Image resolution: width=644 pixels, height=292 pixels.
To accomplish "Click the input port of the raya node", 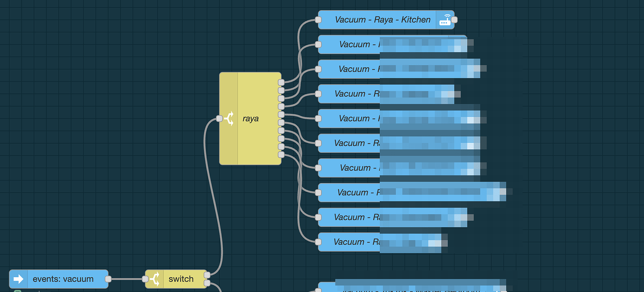I will [219, 118].
